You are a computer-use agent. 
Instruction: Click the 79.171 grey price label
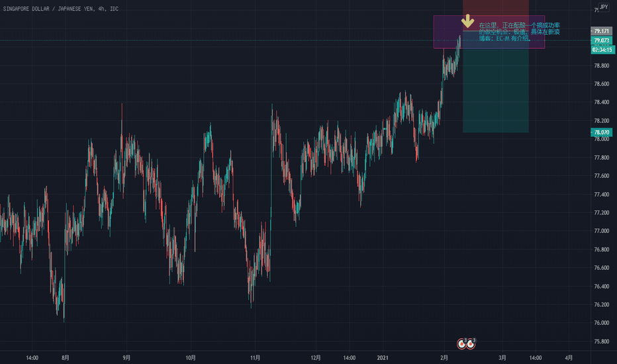(x=601, y=31)
